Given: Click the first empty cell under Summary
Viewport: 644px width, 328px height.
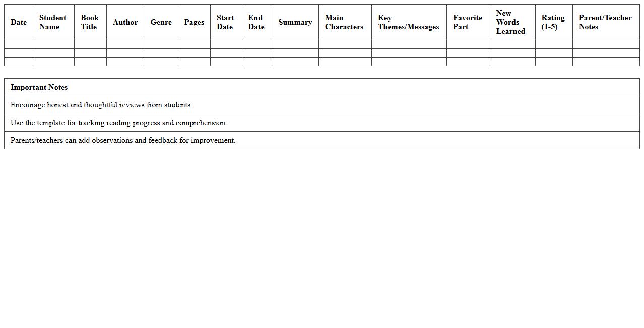Looking at the screenshot, I should (x=295, y=44).
